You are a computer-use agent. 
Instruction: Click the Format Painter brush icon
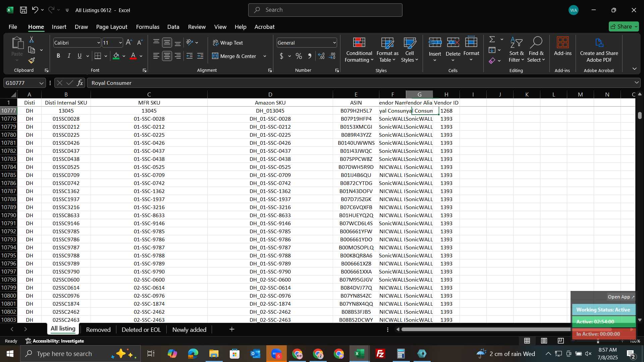click(x=32, y=60)
